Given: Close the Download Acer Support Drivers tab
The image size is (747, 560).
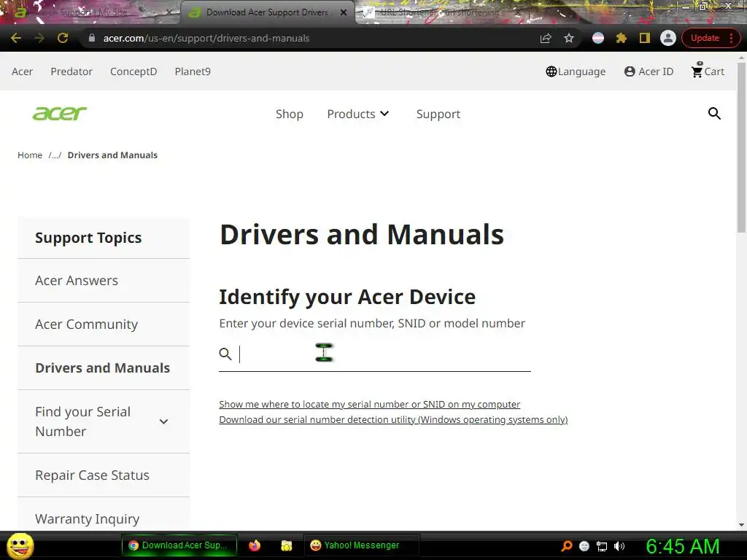Looking at the screenshot, I should pyautogui.click(x=344, y=13).
